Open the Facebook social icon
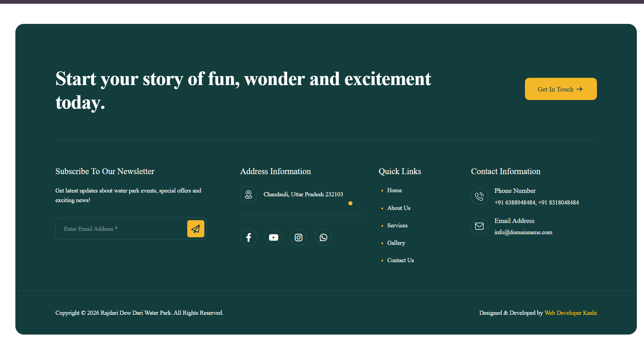Screen dimensions: 644x339 click(249, 237)
